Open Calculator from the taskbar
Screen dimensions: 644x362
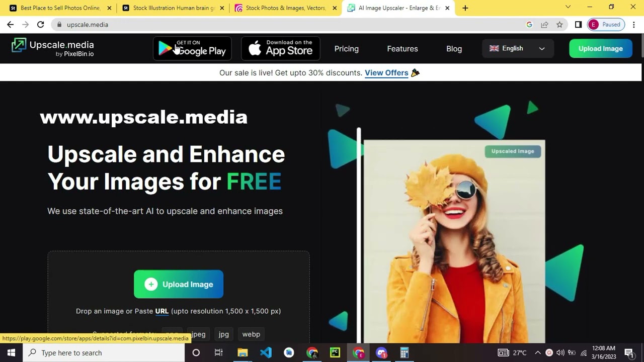pyautogui.click(x=405, y=353)
